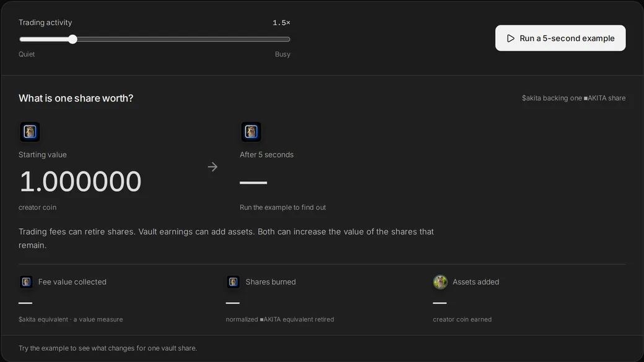Click the 'Starting value' label
The height and width of the screenshot is (362, 644).
(x=42, y=155)
